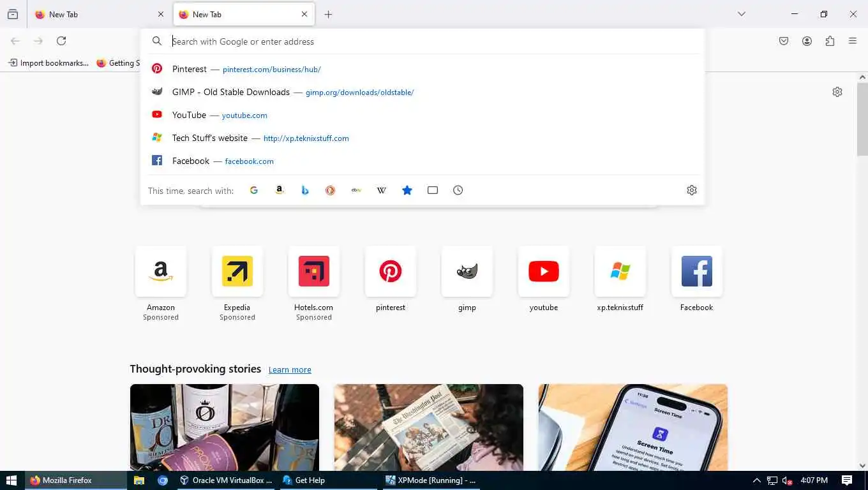The image size is (868, 490).
Task: Go back one page
Action: point(15,41)
